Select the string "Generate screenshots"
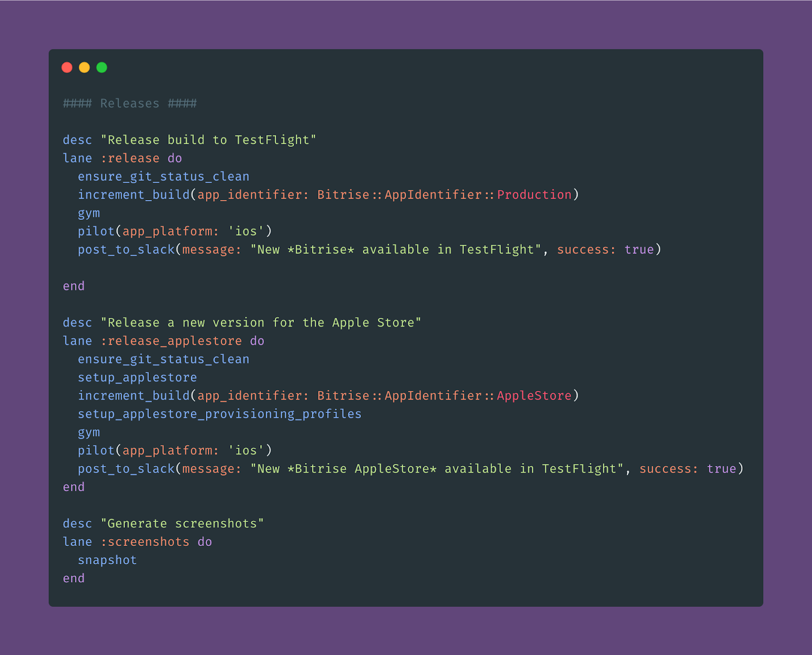Screen dimensions: 812x655 click(x=182, y=524)
